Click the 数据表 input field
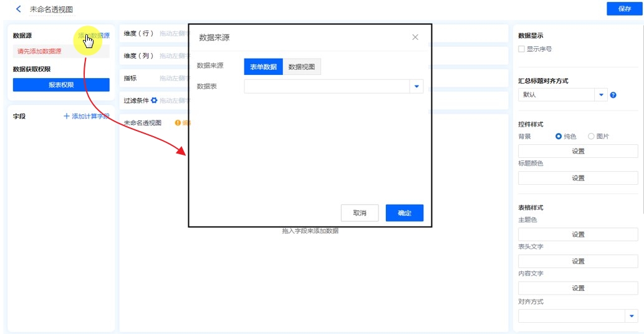This screenshot has width=644, height=334. click(326, 86)
